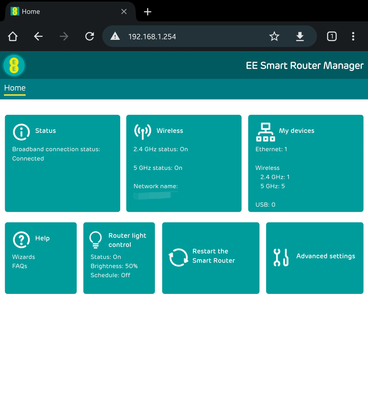The height and width of the screenshot is (400, 368).
Task: Select the Home navigation tab
Action: (x=15, y=88)
